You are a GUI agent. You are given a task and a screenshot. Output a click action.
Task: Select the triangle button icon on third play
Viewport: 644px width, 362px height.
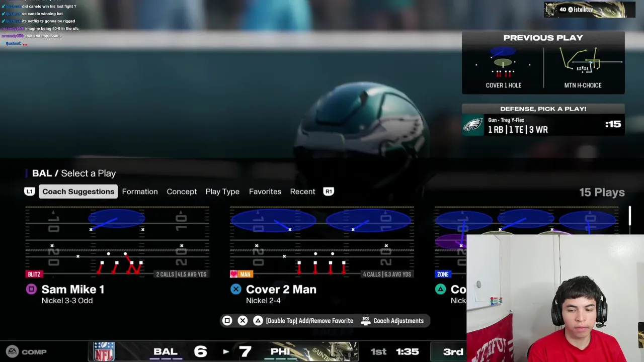(440, 289)
